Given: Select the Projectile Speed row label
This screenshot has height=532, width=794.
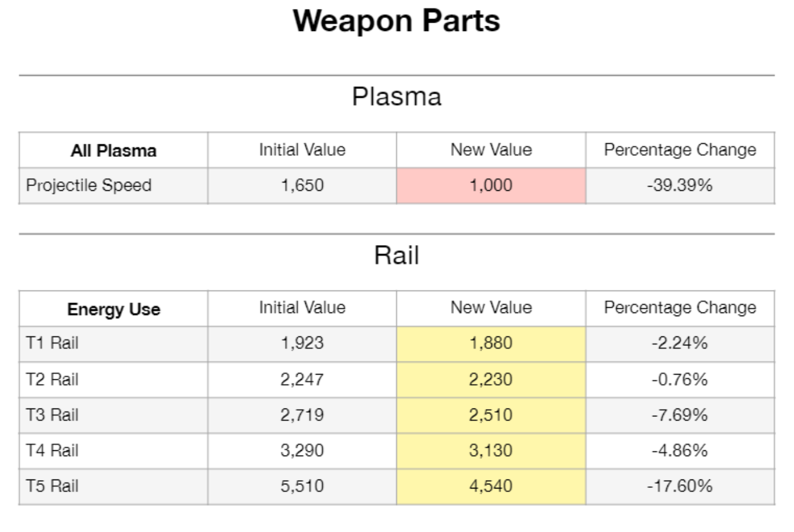Looking at the screenshot, I should 88,185.
